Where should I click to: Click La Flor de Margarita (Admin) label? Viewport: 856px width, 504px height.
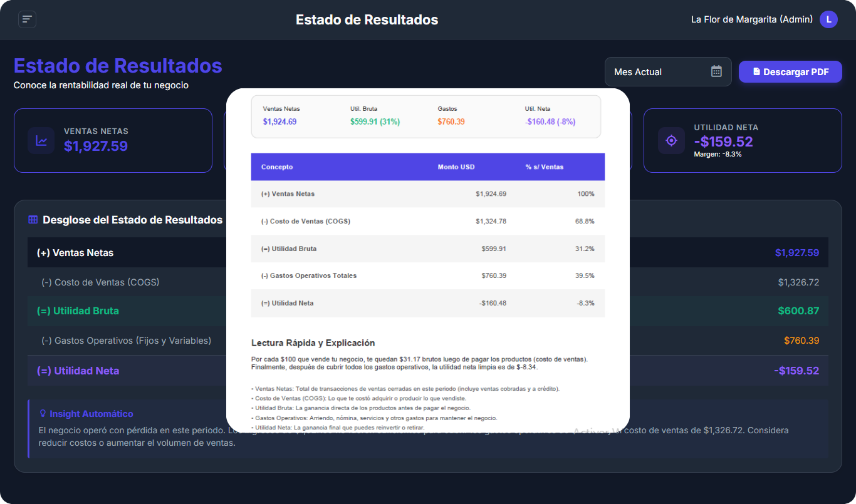(751, 19)
